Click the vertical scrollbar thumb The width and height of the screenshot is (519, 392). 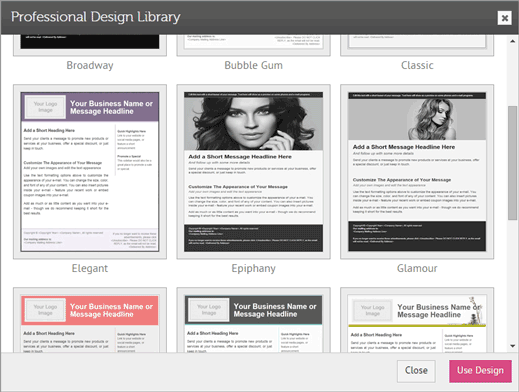click(x=513, y=163)
